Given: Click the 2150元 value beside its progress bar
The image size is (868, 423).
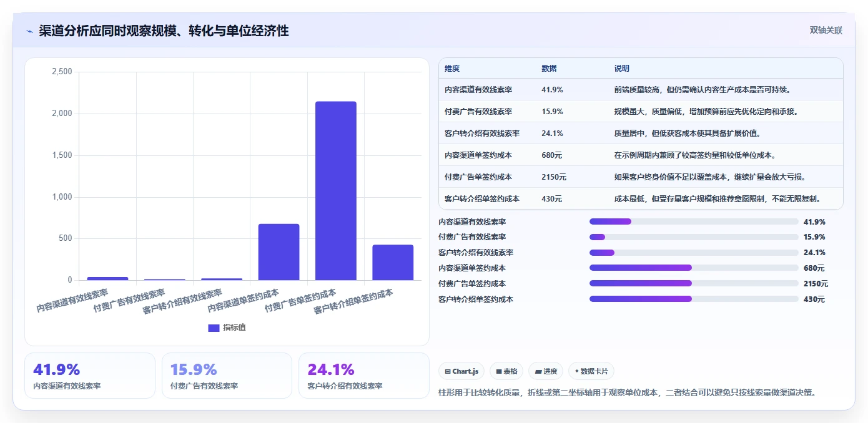Looking at the screenshot, I should coord(816,284).
